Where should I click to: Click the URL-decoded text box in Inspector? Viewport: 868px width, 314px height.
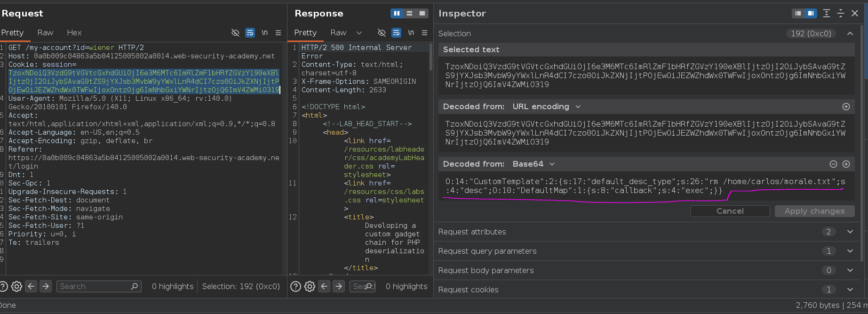[646, 133]
